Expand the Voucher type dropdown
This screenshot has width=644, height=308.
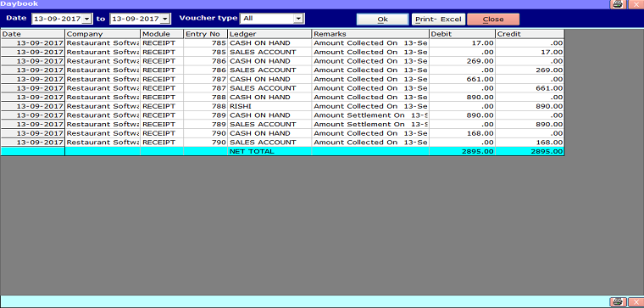pyautogui.click(x=298, y=19)
